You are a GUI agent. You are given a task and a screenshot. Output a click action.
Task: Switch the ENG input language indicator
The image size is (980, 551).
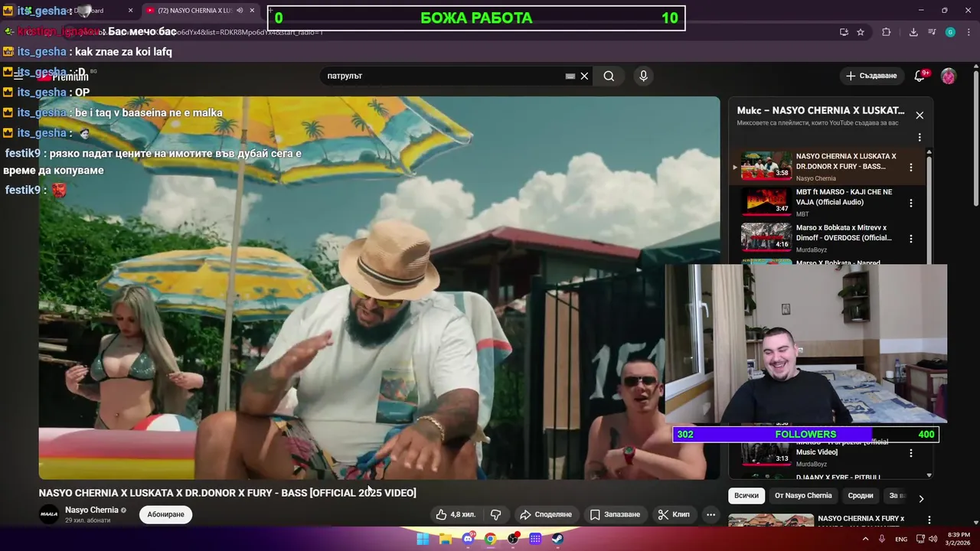click(x=902, y=539)
